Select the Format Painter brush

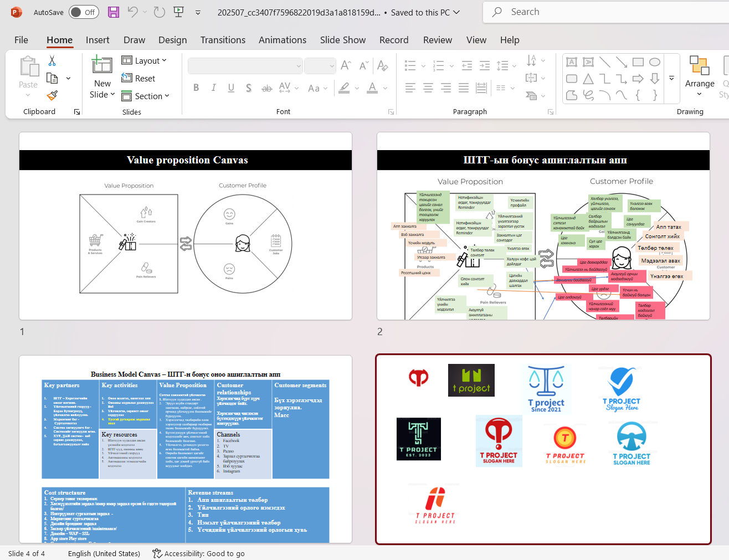click(x=53, y=96)
